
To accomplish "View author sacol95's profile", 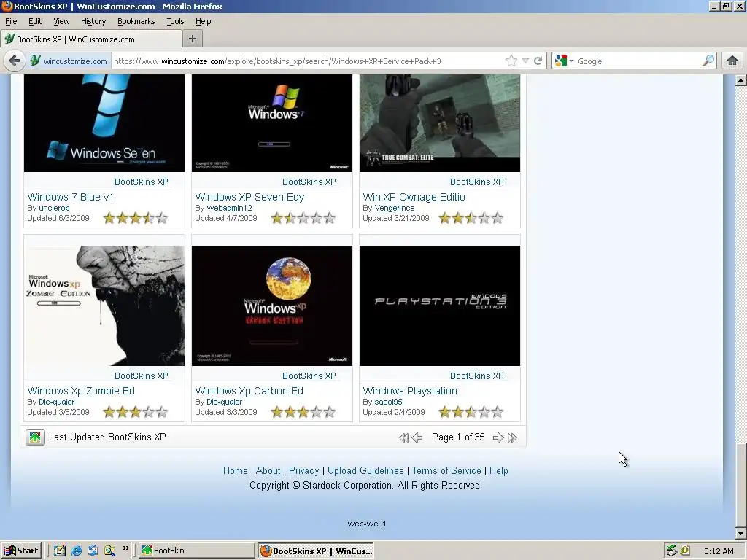I will pos(388,402).
